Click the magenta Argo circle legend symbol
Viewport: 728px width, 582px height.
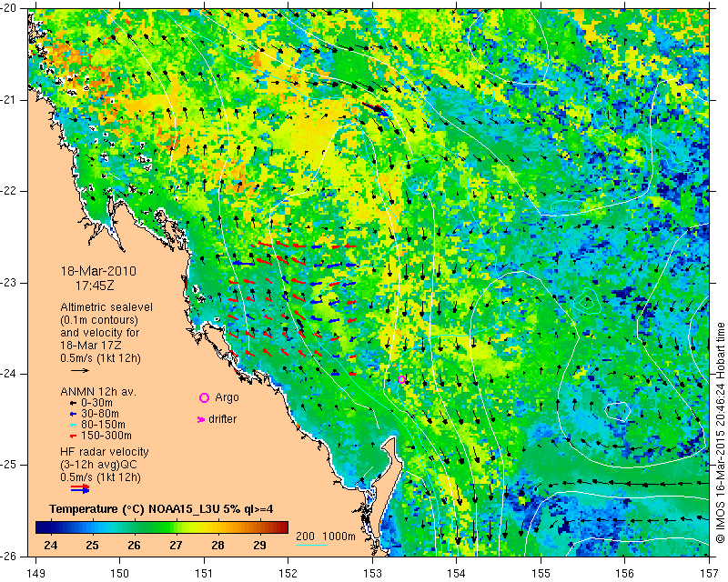pos(204,397)
